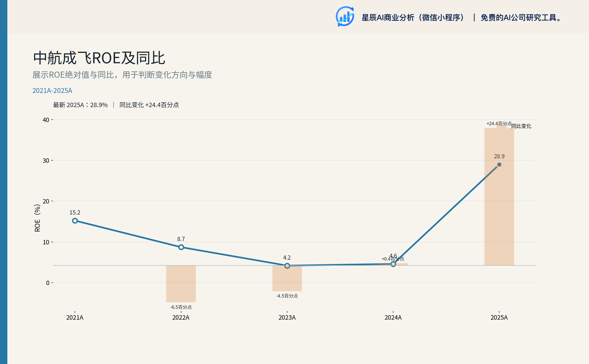Screen dimensions: 589x364
Task: Click the ROE (%) y-axis title
Action: pyautogui.click(x=37, y=218)
